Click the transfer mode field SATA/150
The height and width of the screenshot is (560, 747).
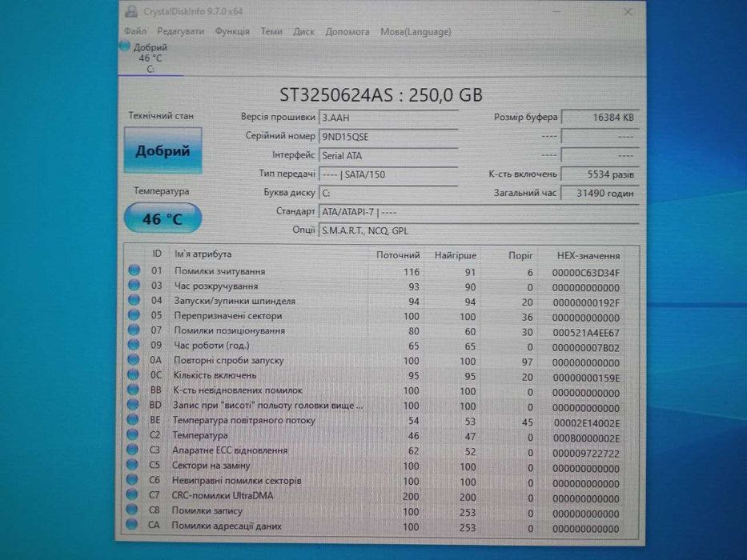click(x=388, y=174)
